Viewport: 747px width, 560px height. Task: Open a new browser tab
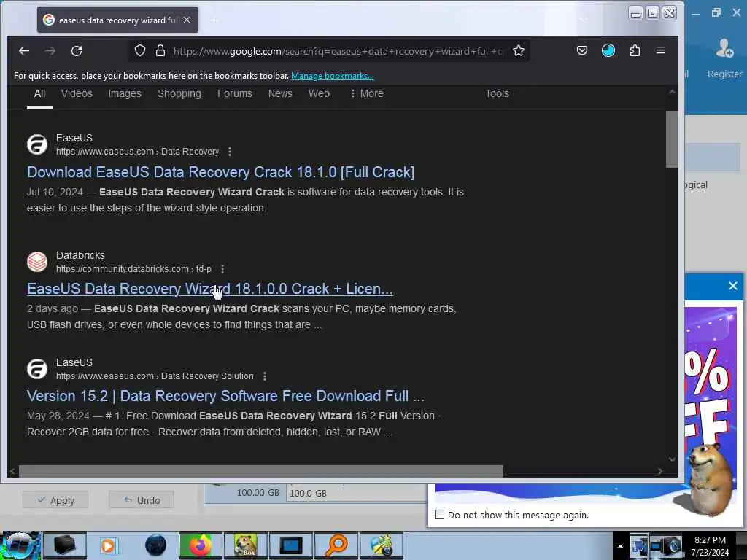pos(215,20)
